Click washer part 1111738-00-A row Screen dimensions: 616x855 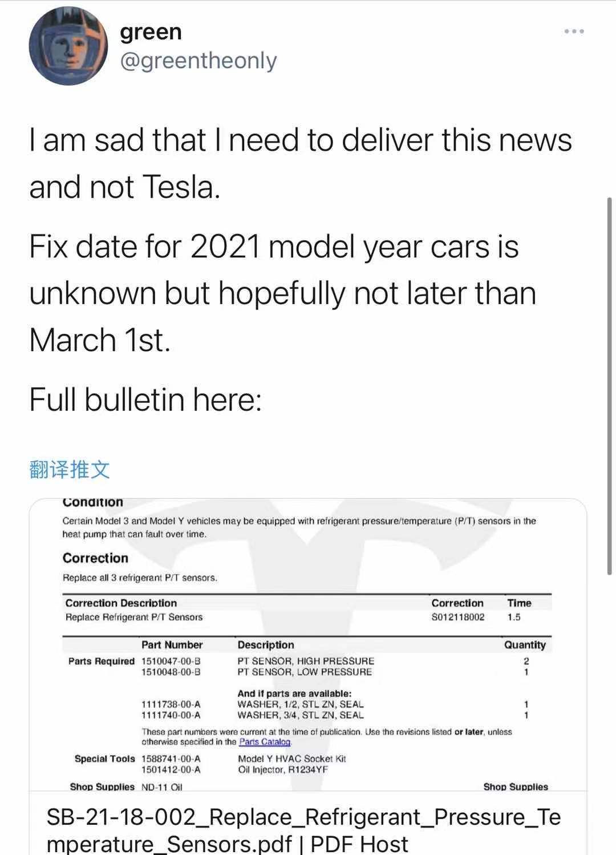(x=171, y=704)
